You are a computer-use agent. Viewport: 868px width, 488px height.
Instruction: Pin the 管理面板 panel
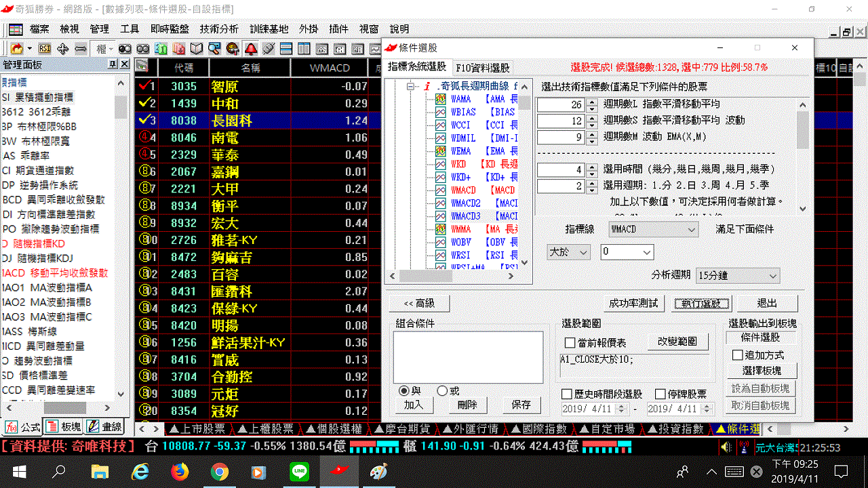[113, 64]
